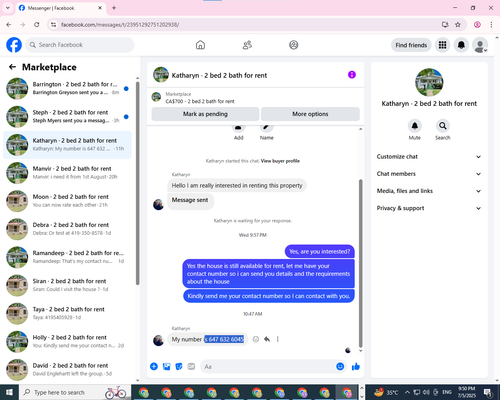Click Windows taskbar search box
Image resolution: width=500 pixels, height=400 pixels.
[x=75, y=392]
